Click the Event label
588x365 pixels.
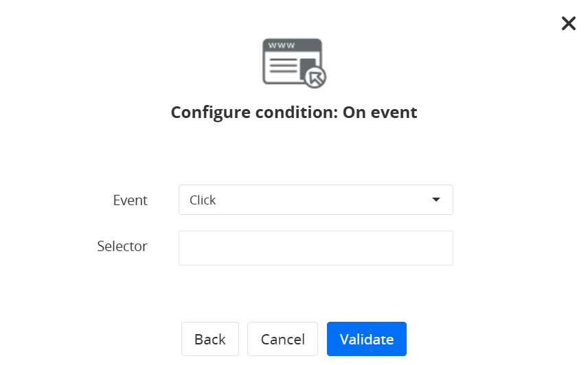pos(131,200)
